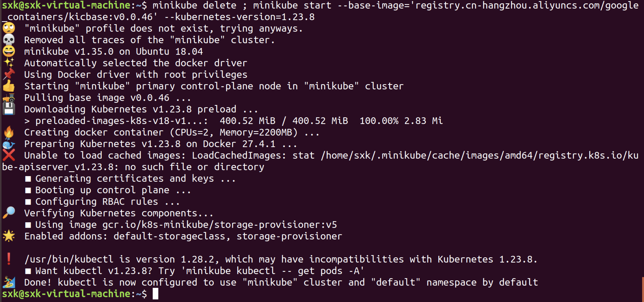Click the thumbs-up emoji before Starting "minikube"
The height and width of the screenshot is (302, 644).
(9, 86)
